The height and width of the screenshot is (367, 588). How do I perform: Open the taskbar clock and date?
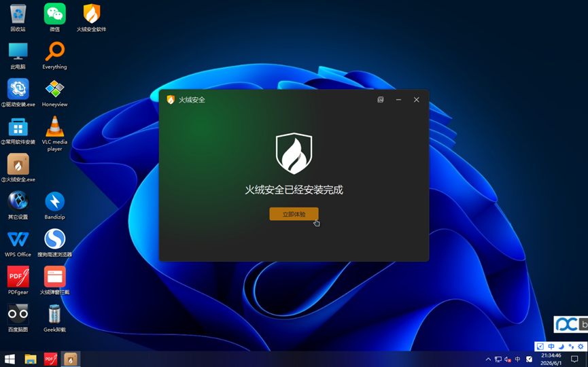551,359
